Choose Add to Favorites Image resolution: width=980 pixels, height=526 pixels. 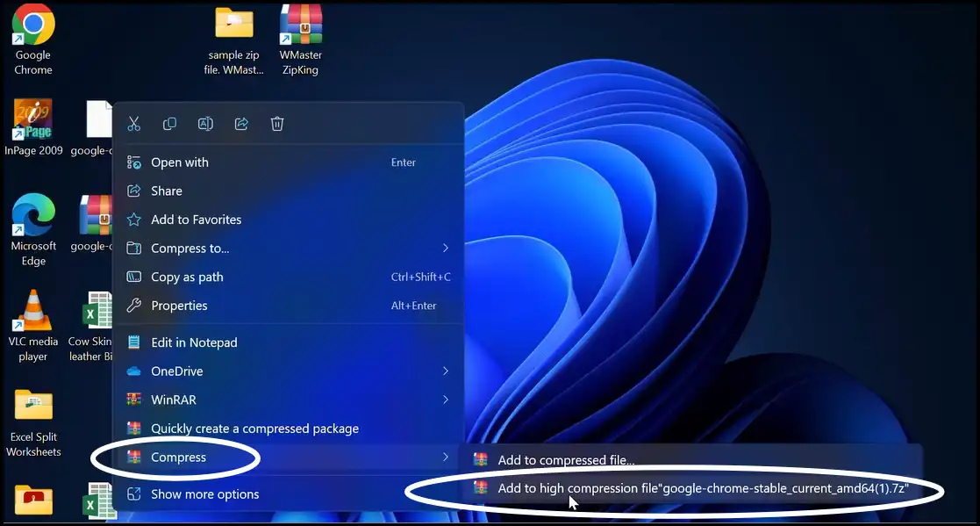pyautogui.click(x=288, y=220)
